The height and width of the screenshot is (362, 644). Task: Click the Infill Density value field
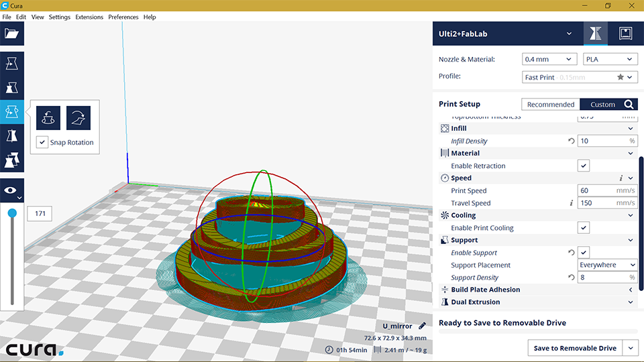point(608,141)
